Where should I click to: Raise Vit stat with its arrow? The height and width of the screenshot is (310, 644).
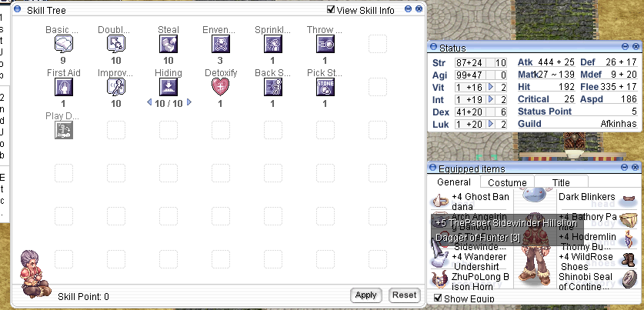(490, 87)
